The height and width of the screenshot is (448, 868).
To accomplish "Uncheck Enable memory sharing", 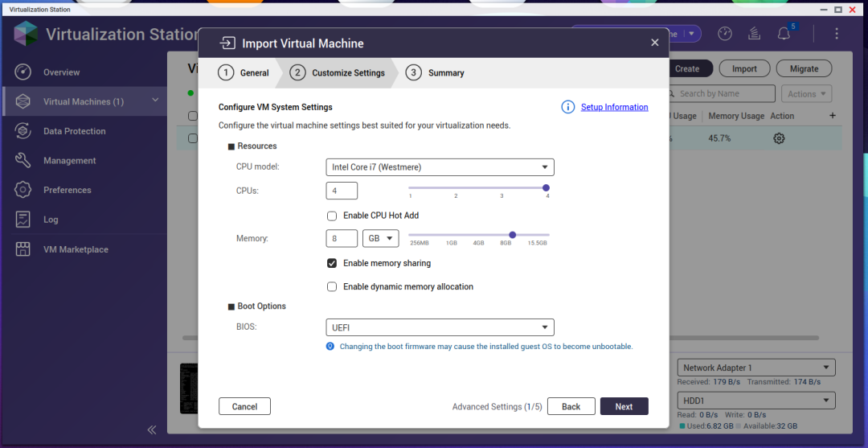I will [332, 263].
